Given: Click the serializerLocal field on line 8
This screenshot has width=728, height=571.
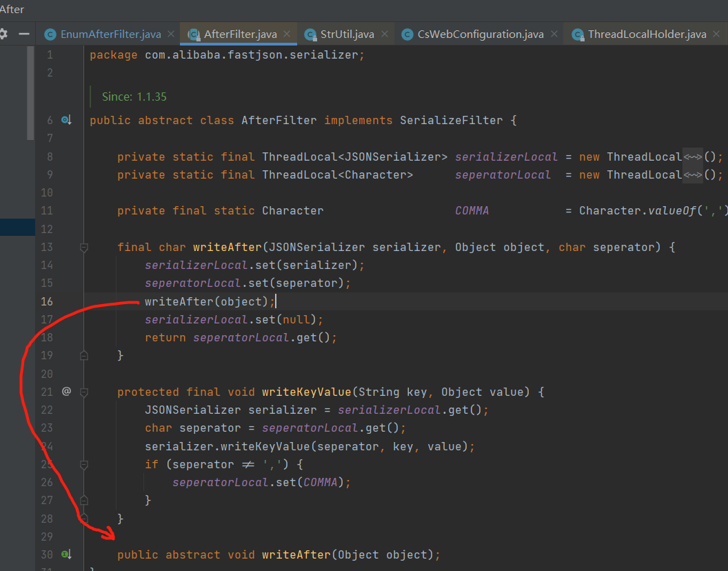Looking at the screenshot, I should [x=506, y=157].
